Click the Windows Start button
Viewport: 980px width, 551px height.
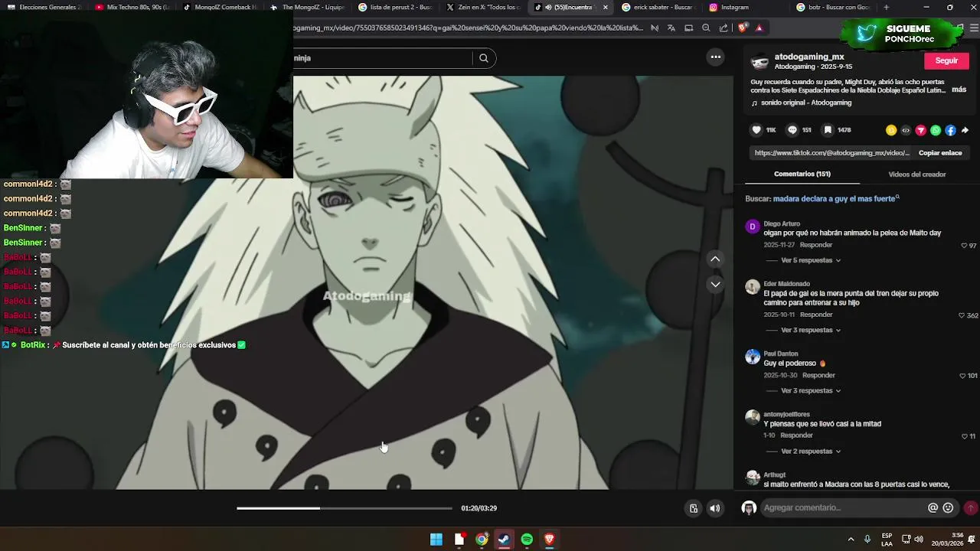[436, 540]
